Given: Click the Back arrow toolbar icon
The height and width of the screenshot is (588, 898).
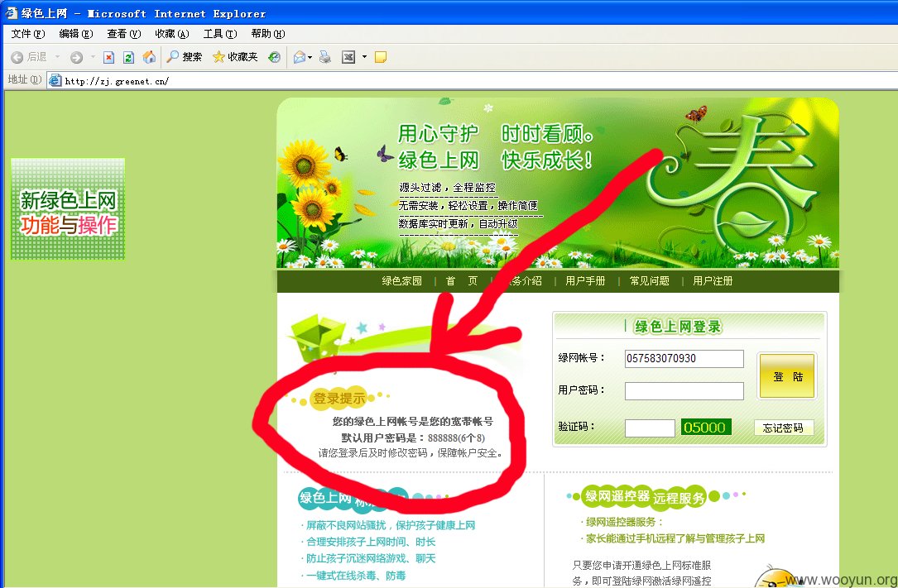Looking at the screenshot, I should (x=17, y=56).
